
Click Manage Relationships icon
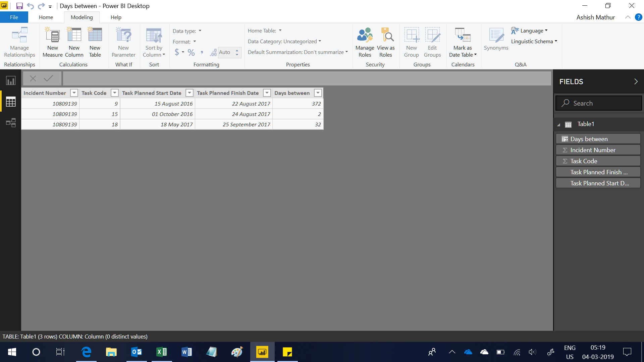[19, 35]
